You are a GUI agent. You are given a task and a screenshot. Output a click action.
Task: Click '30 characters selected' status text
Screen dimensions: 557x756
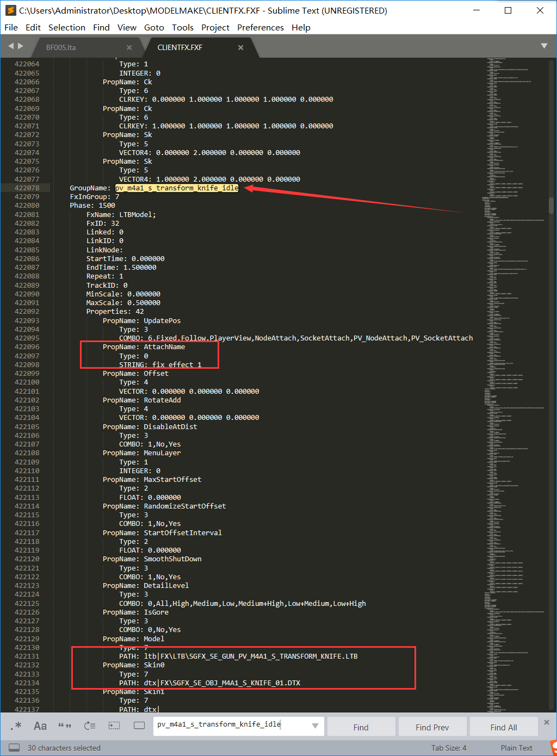point(64,748)
